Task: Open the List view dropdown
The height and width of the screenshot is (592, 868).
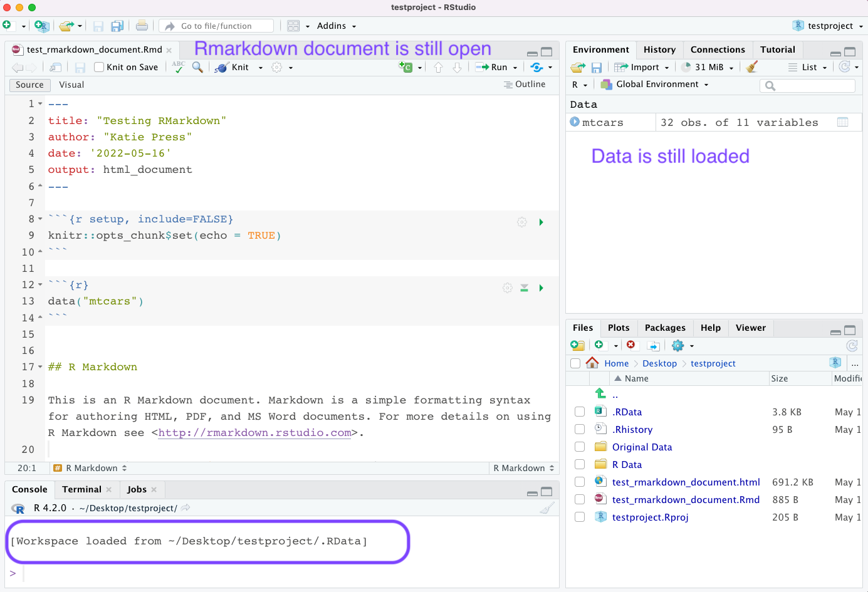Action: (x=808, y=67)
